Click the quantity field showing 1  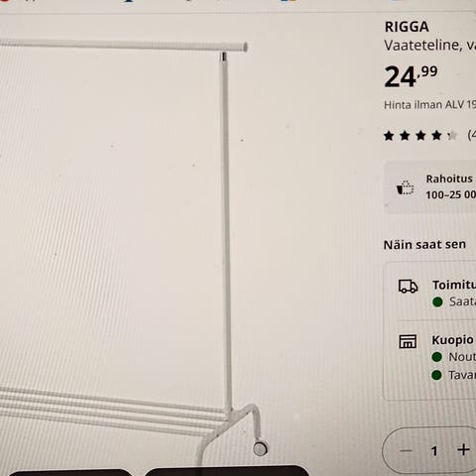click(434, 451)
